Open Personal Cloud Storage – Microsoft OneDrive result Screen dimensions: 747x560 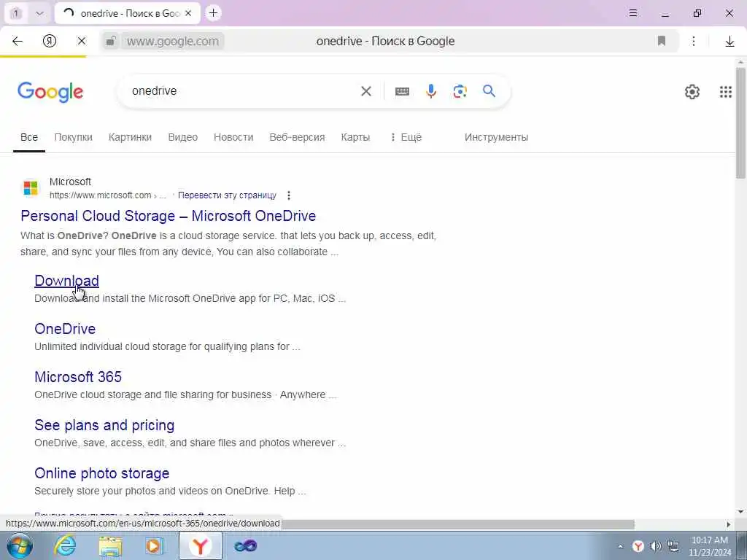click(x=169, y=216)
